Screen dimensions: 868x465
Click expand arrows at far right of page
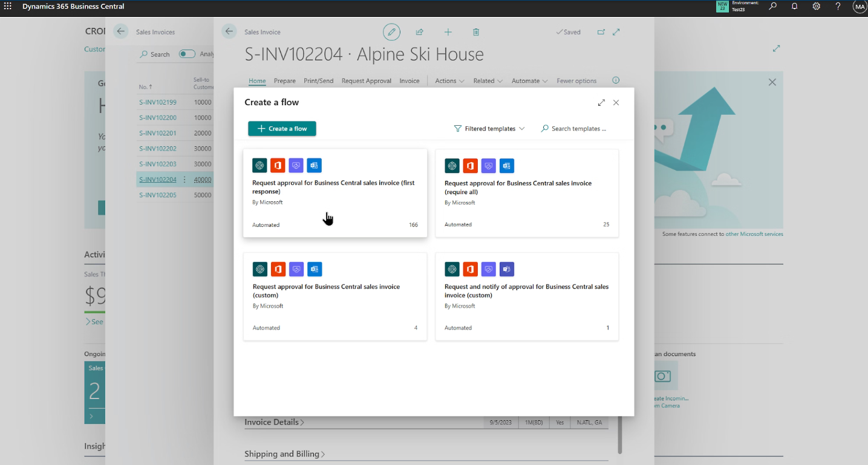click(x=777, y=48)
